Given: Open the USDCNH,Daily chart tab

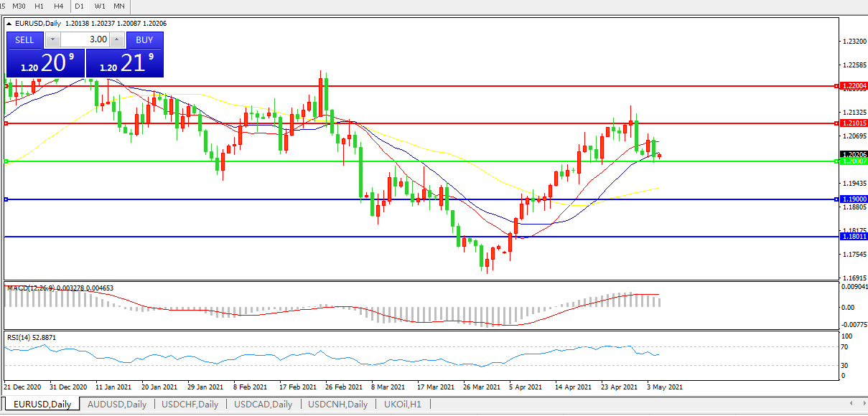Looking at the screenshot, I should coord(337,405).
